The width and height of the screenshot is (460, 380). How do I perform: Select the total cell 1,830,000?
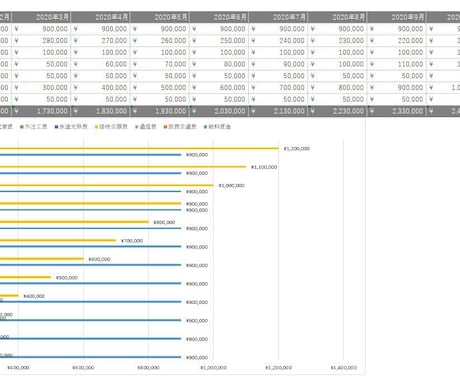100,111
